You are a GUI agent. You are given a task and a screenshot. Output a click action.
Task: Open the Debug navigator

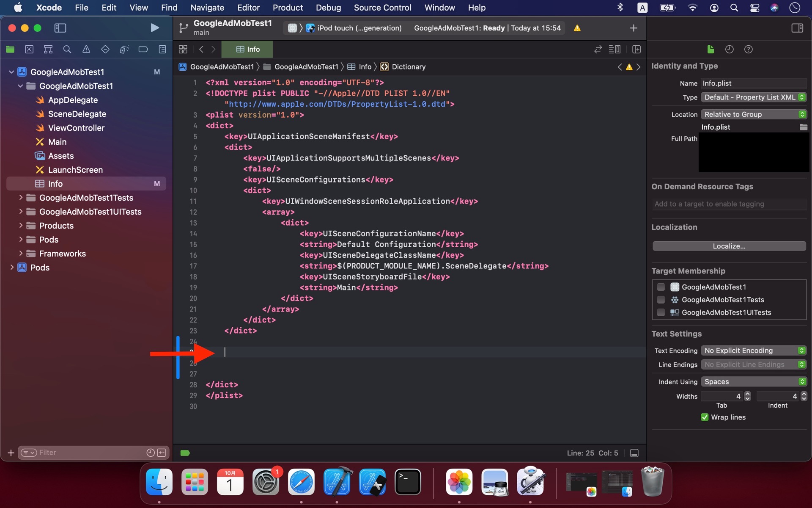(x=124, y=50)
